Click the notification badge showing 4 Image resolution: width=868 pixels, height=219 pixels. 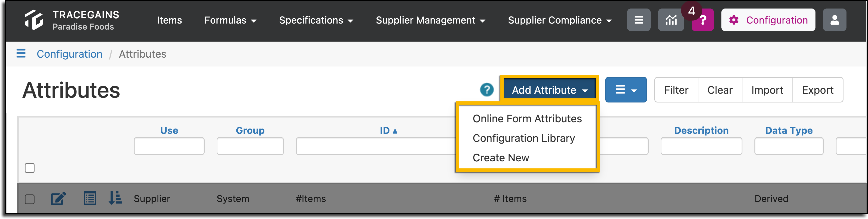[691, 11]
